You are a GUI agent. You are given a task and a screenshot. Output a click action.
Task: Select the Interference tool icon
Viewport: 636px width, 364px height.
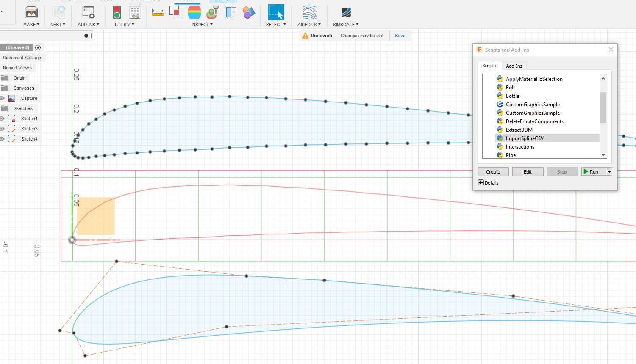pyautogui.click(x=176, y=13)
